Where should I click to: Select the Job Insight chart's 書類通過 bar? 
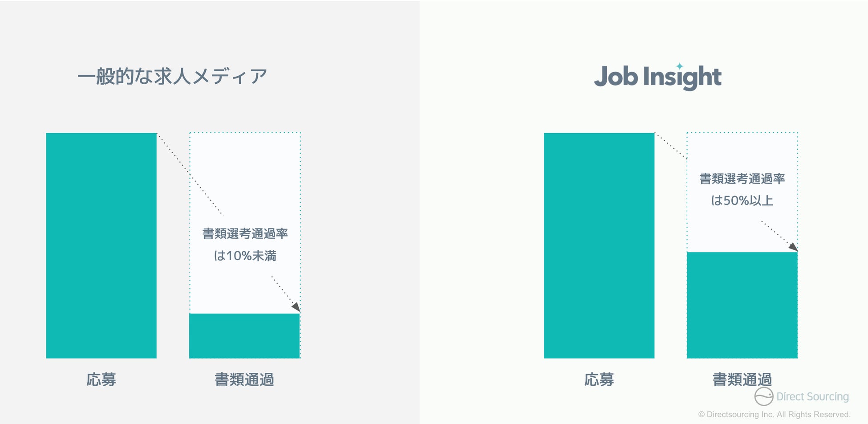(742, 305)
